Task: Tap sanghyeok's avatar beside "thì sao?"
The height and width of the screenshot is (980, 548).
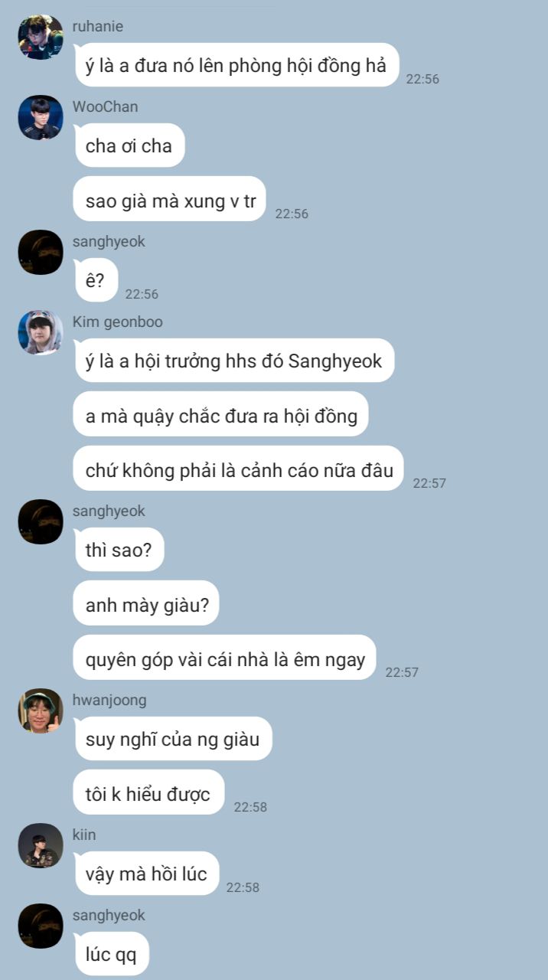Action: (41, 521)
